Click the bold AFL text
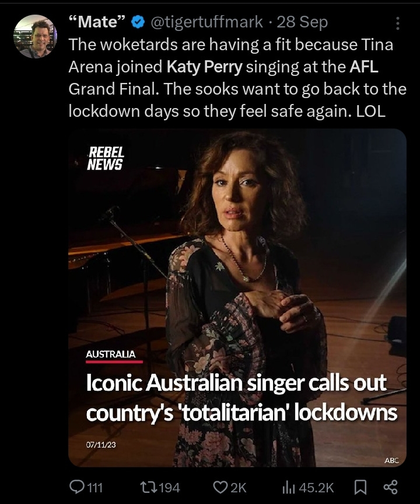Image resolution: width=420 pixels, height=504 pixels. (364, 67)
